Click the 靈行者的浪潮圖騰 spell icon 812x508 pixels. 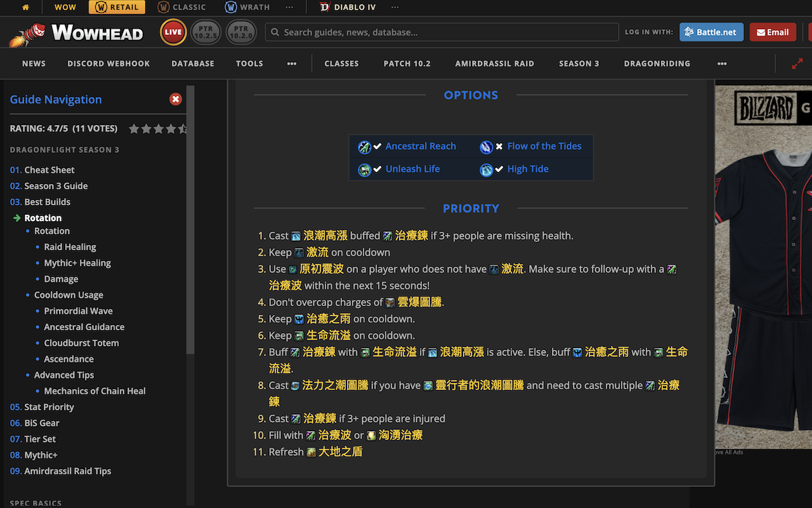[428, 385]
